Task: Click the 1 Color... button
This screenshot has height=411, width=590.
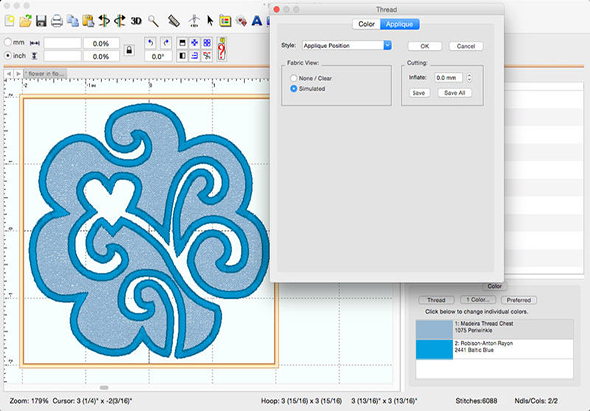Action: coord(478,300)
